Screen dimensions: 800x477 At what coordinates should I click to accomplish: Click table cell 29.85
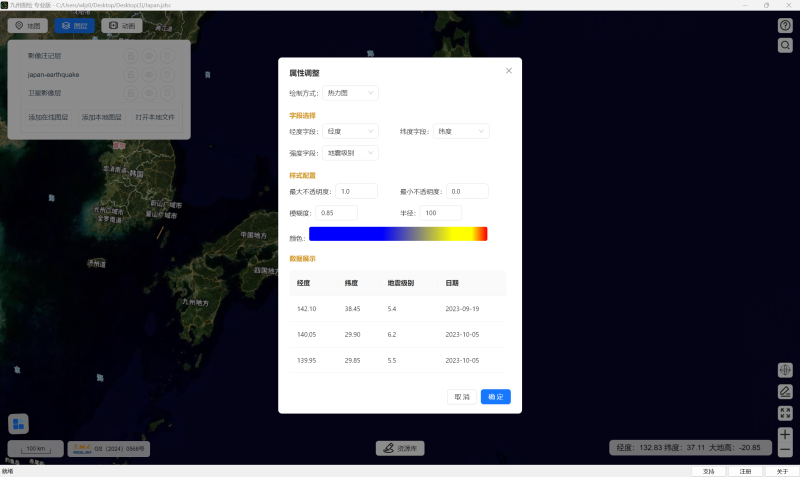tap(352, 360)
